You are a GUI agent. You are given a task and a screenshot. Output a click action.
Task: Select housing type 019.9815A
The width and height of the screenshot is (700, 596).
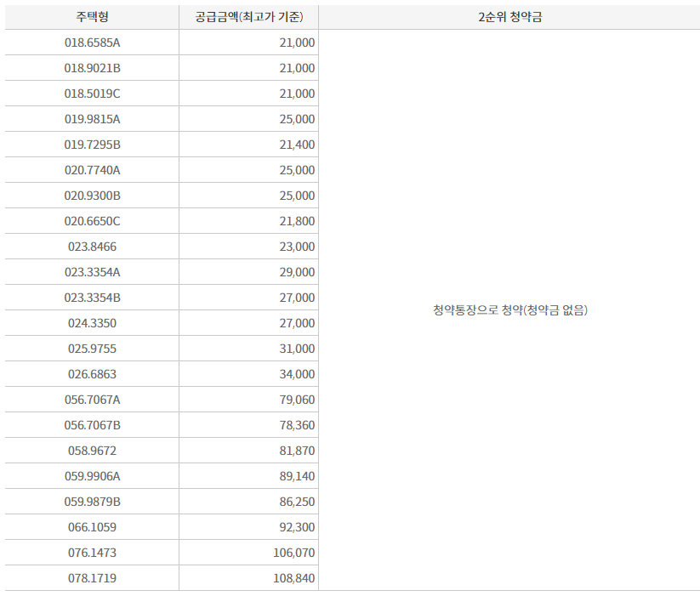pos(92,119)
